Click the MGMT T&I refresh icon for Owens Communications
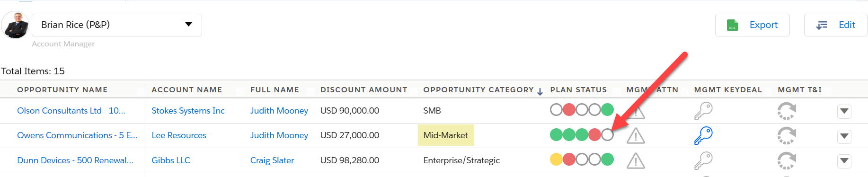 [x=787, y=136]
